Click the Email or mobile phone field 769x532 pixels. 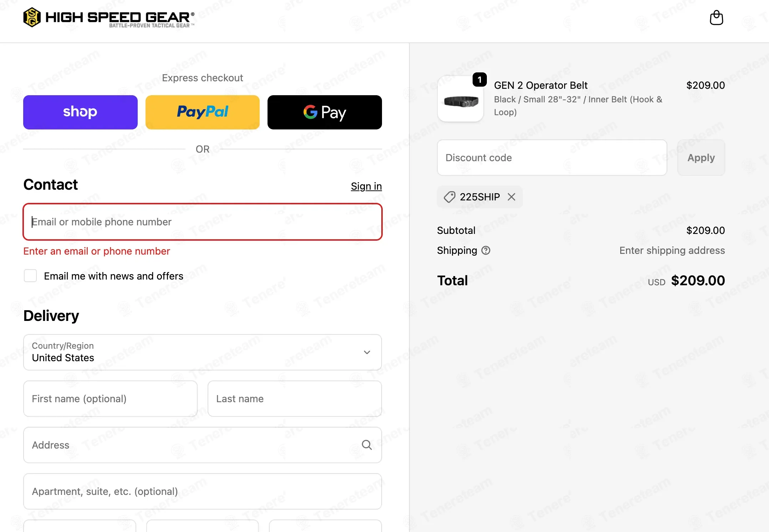click(x=202, y=222)
